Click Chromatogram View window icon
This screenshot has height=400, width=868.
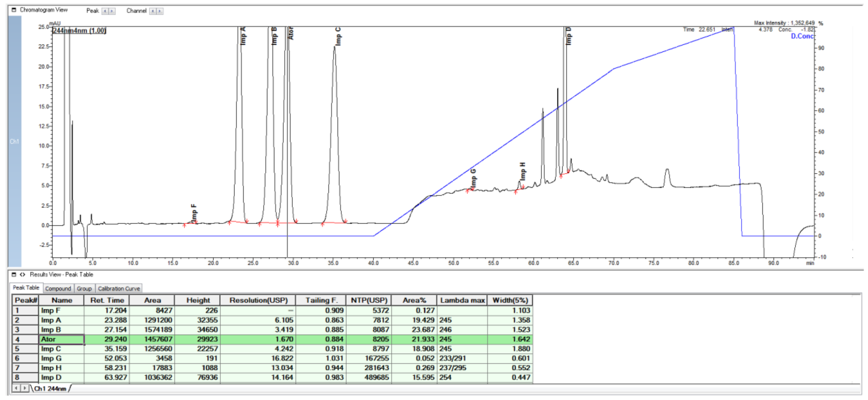(x=14, y=10)
